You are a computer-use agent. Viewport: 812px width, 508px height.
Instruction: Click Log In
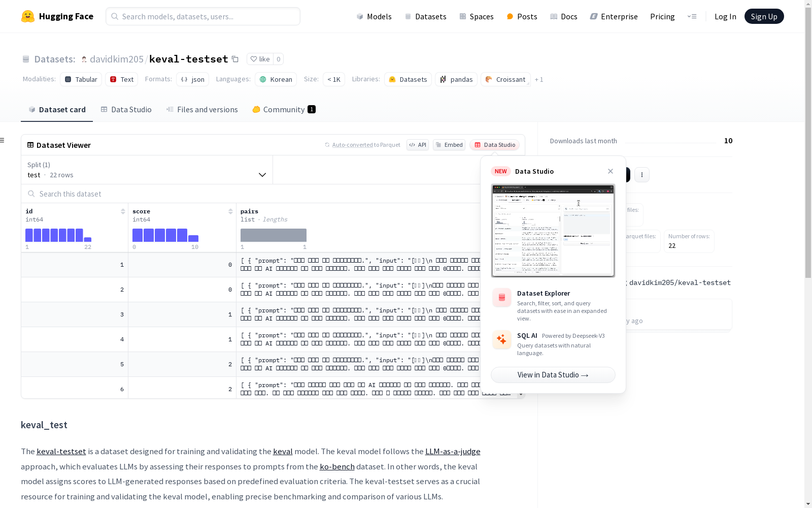coord(725,16)
